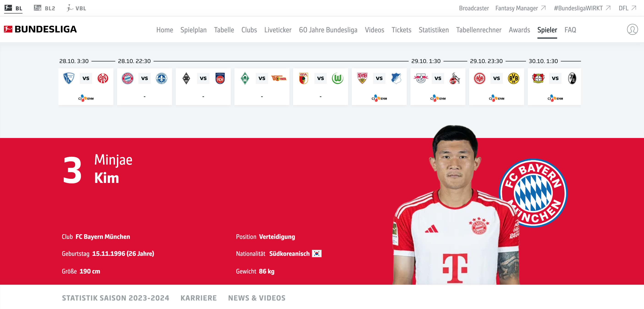Click large FC Bayern München club logo

(x=533, y=193)
